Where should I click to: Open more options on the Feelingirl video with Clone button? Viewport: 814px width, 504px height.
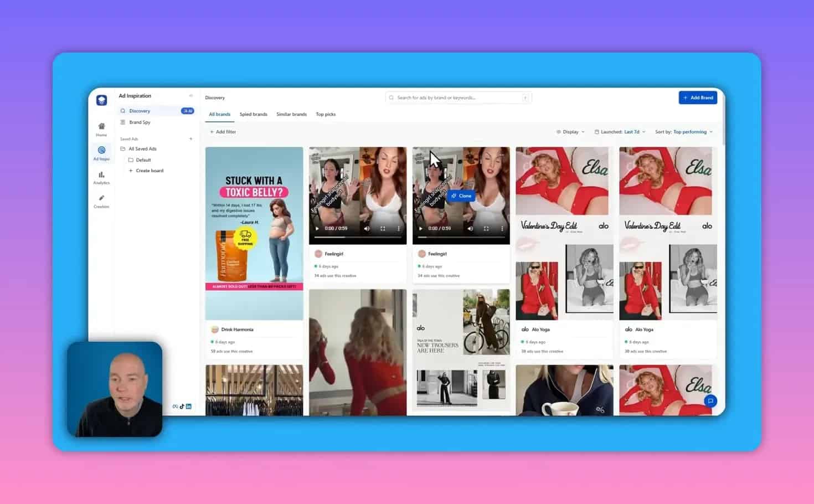click(x=502, y=228)
